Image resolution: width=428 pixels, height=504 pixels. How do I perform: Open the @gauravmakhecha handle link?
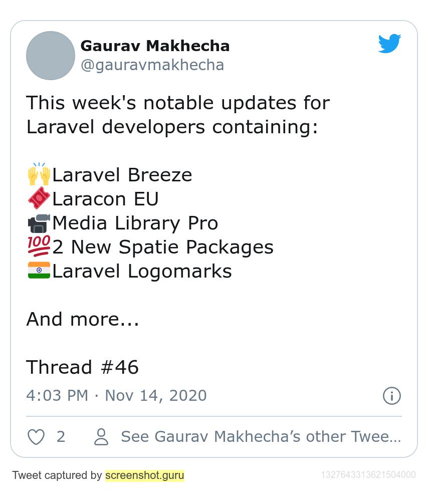point(152,65)
